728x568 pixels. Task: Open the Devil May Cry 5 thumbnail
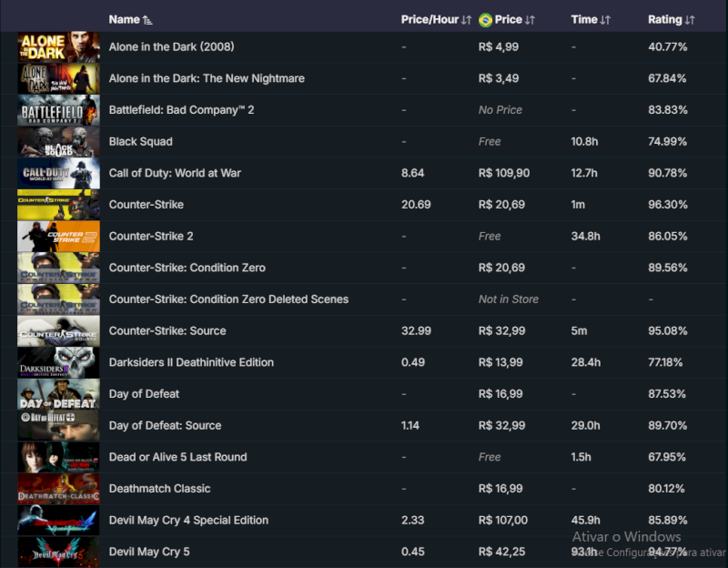point(59,552)
